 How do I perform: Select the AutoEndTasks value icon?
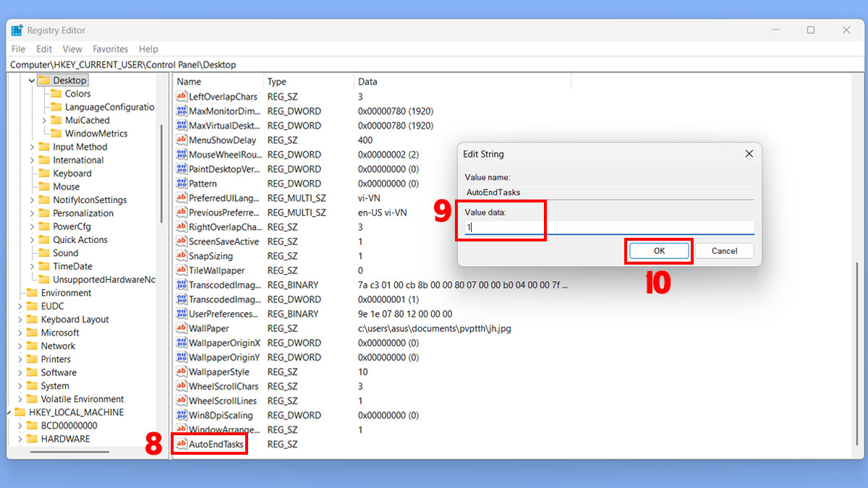(182, 444)
